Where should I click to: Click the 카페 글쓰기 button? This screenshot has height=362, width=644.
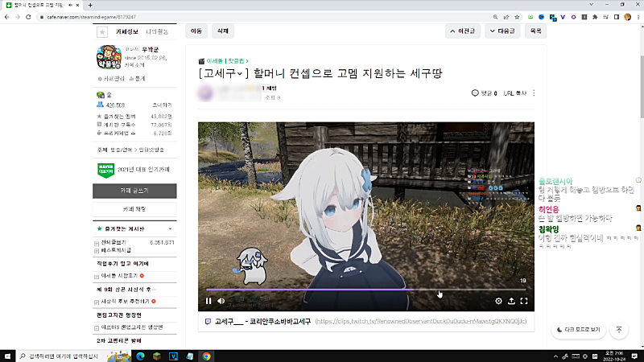click(x=134, y=191)
